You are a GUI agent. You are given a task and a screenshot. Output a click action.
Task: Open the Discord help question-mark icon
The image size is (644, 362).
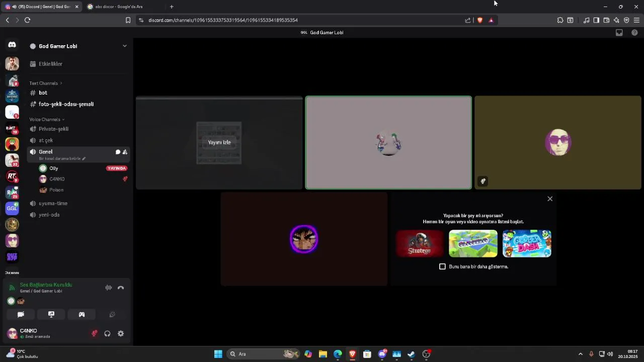(634, 33)
